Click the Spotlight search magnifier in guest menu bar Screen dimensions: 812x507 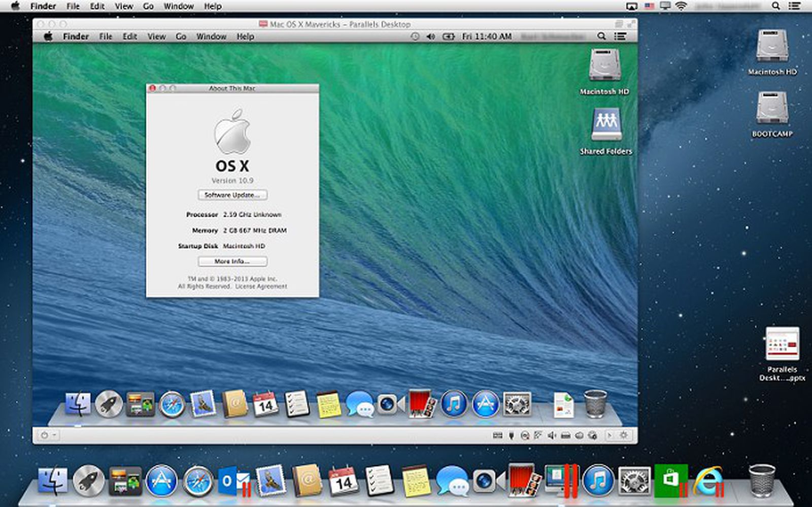coord(602,36)
